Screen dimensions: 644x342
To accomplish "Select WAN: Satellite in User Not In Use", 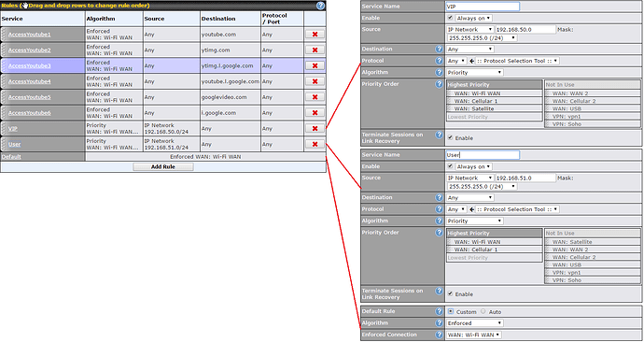I will coord(593,242).
